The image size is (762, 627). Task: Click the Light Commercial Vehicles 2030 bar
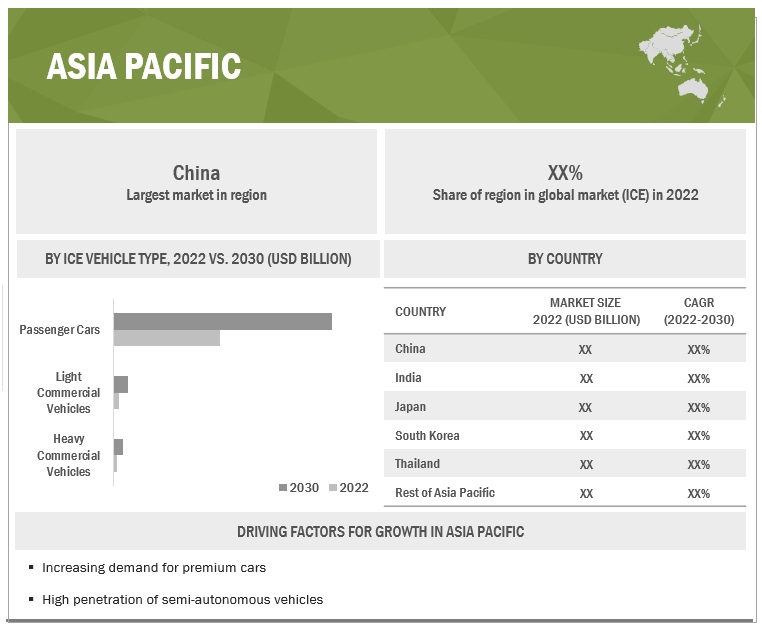click(x=121, y=384)
